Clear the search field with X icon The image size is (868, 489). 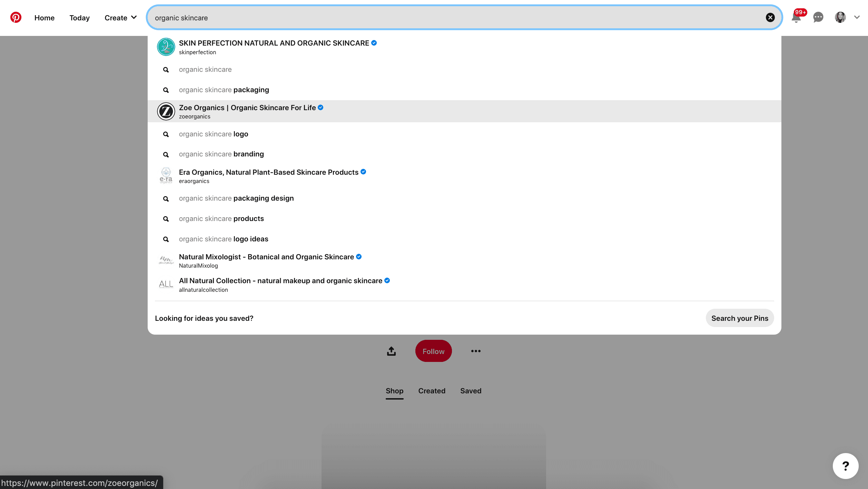(770, 18)
